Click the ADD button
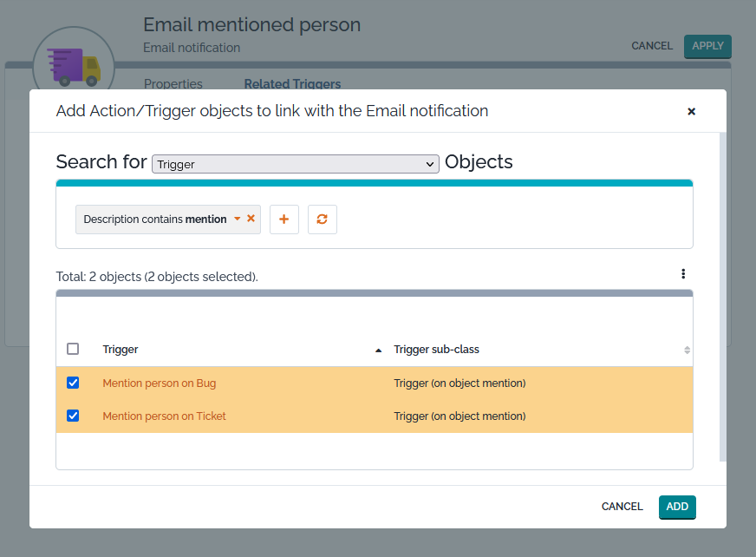 tap(677, 507)
